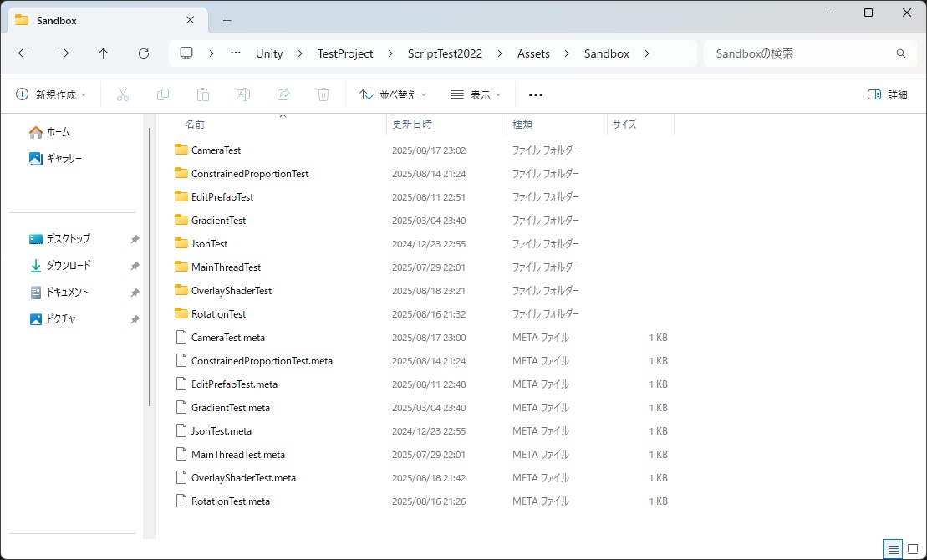Viewport: 927px width, 560px height.
Task: Toggle the 詳細 details pane
Action: tap(888, 94)
